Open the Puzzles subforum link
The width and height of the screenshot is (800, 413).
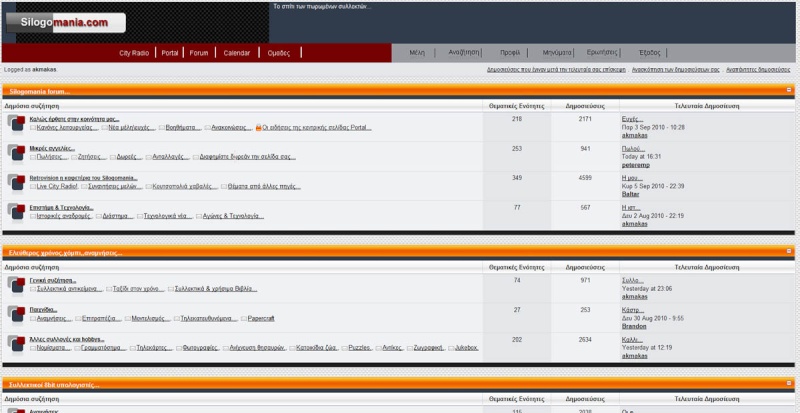tap(359, 347)
